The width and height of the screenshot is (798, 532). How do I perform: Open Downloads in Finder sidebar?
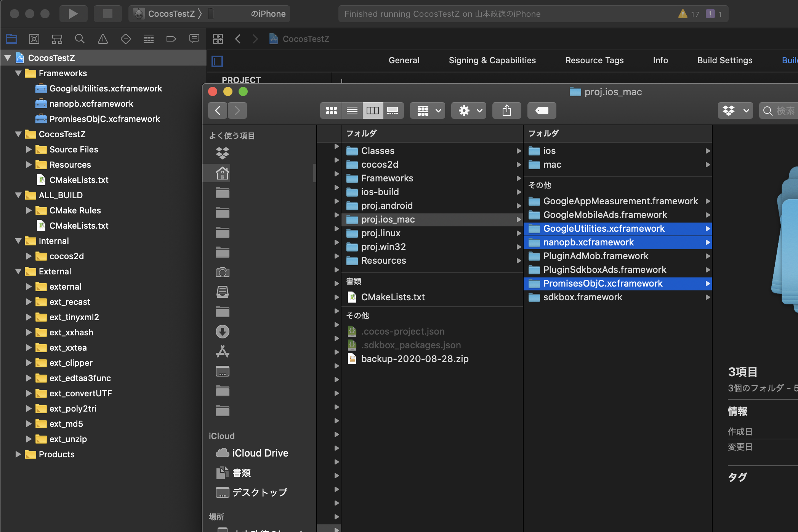pos(223,332)
